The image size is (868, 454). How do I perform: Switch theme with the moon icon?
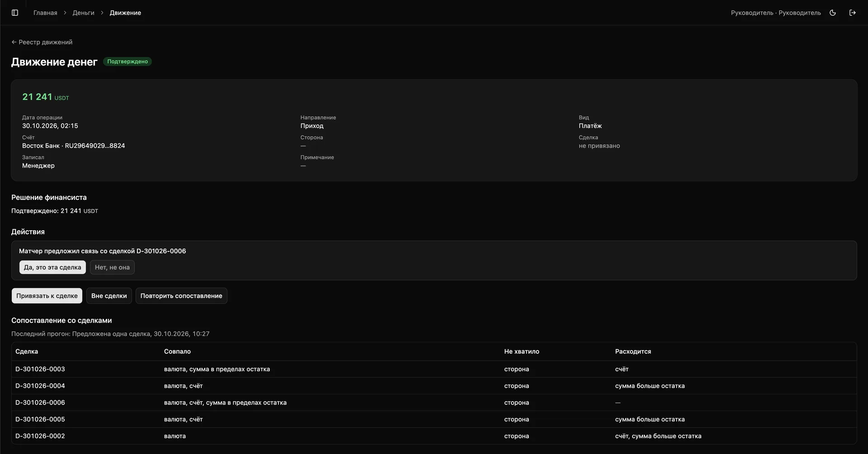point(833,13)
